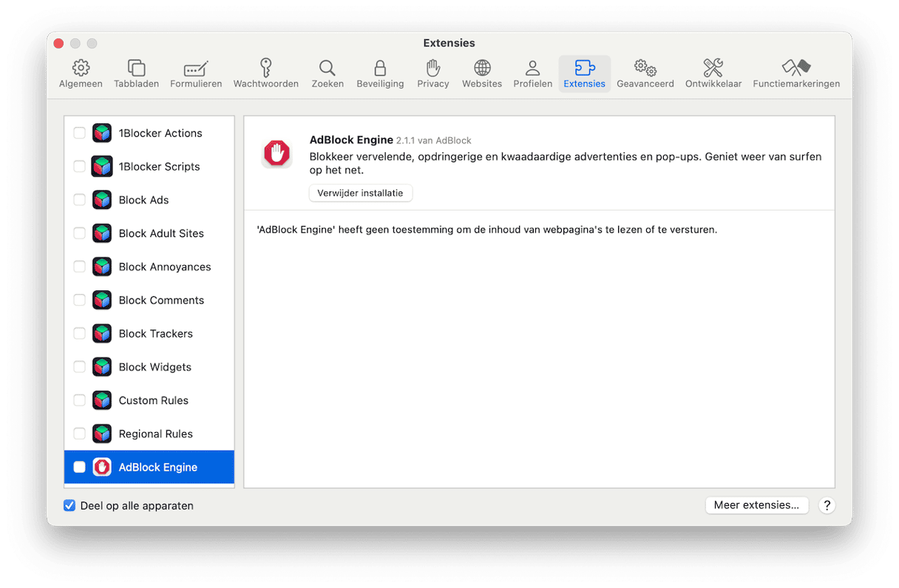Image resolution: width=899 pixels, height=588 pixels.
Task: Open the Zoeken magnifier pane
Action: coord(328,74)
